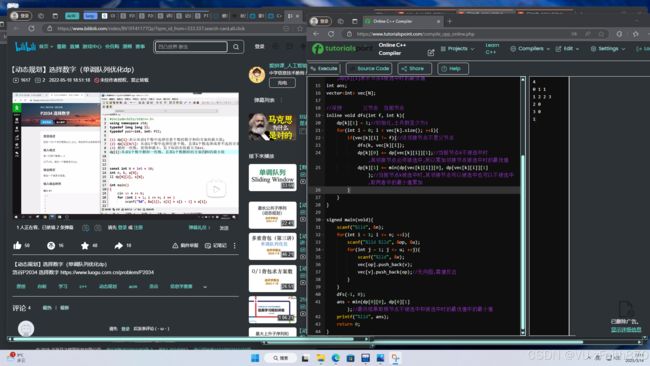The height and width of the screenshot is (366, 650).
Task: Open the weather widget on the taskbar
Action: point(16,358)
